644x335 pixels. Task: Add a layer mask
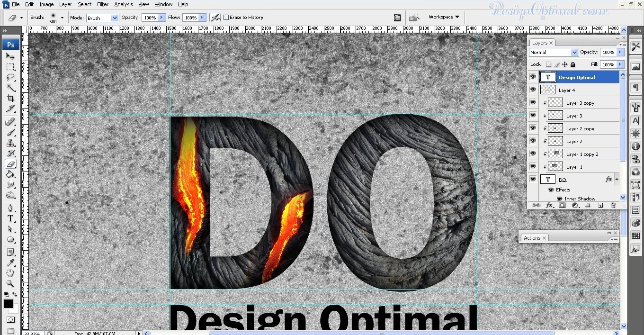(562, 205)
